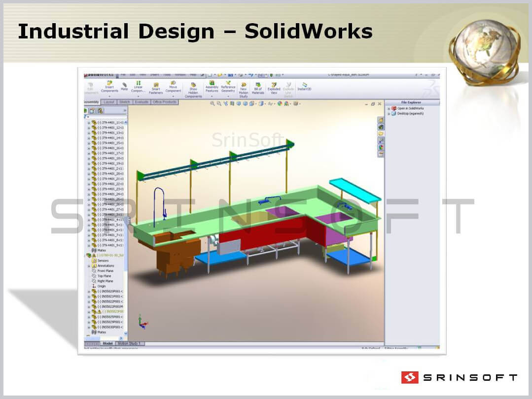Open the Assembly Features dropdown arrow
This screenshot has height=399, width=532.
pyautogui.click(x=212, y=96)
